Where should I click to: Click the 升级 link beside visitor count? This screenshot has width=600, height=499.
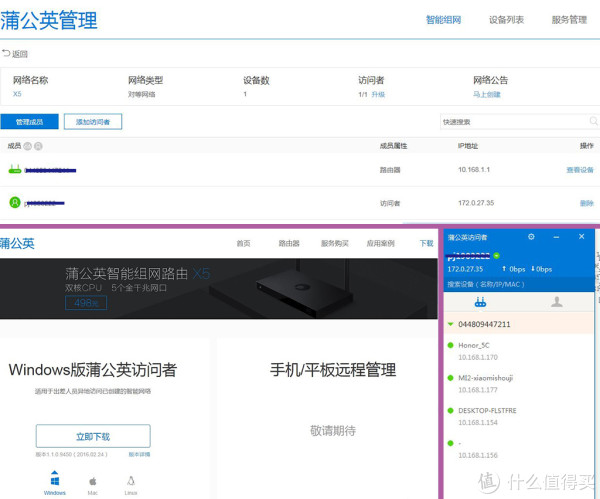coord(378,94)
